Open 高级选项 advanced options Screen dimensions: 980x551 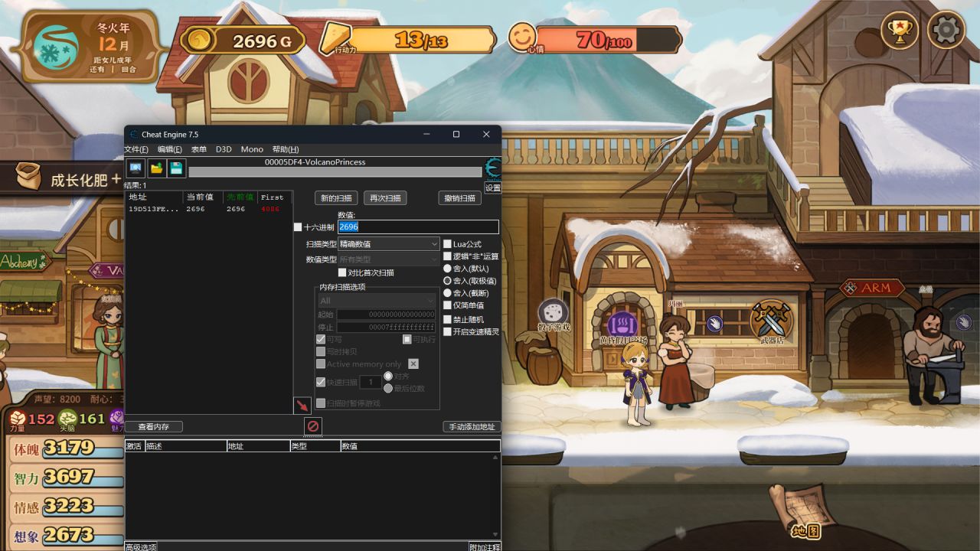point(141,546)
